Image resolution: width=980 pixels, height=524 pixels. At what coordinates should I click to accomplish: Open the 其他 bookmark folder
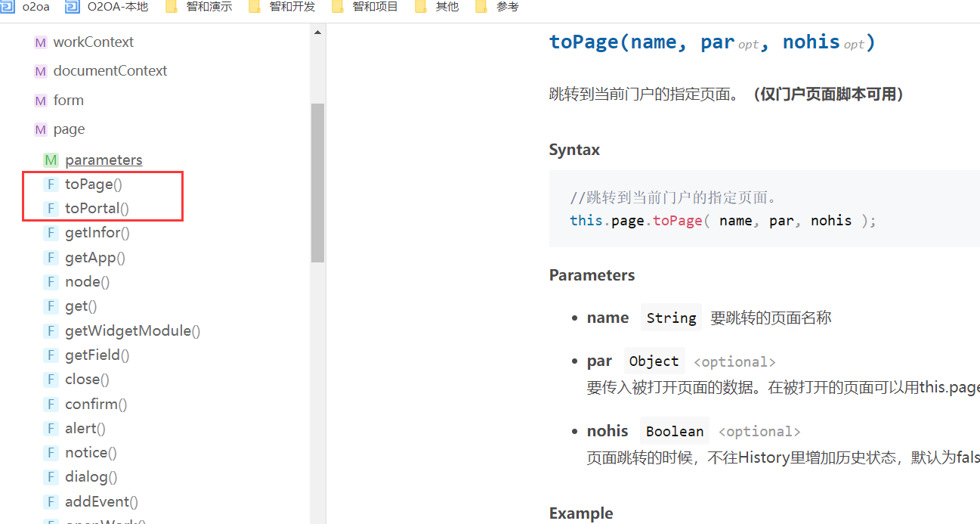pyautogui.click(x=437, y=7)
